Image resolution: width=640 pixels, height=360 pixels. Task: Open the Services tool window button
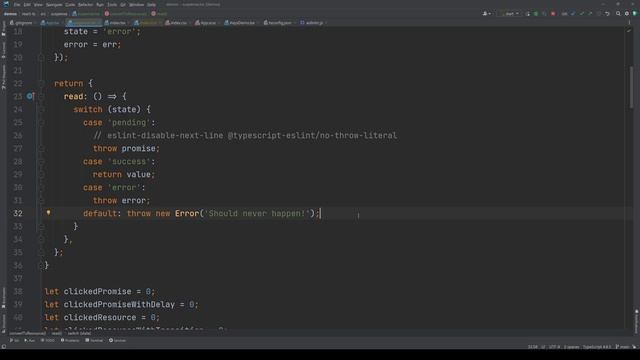118,340
